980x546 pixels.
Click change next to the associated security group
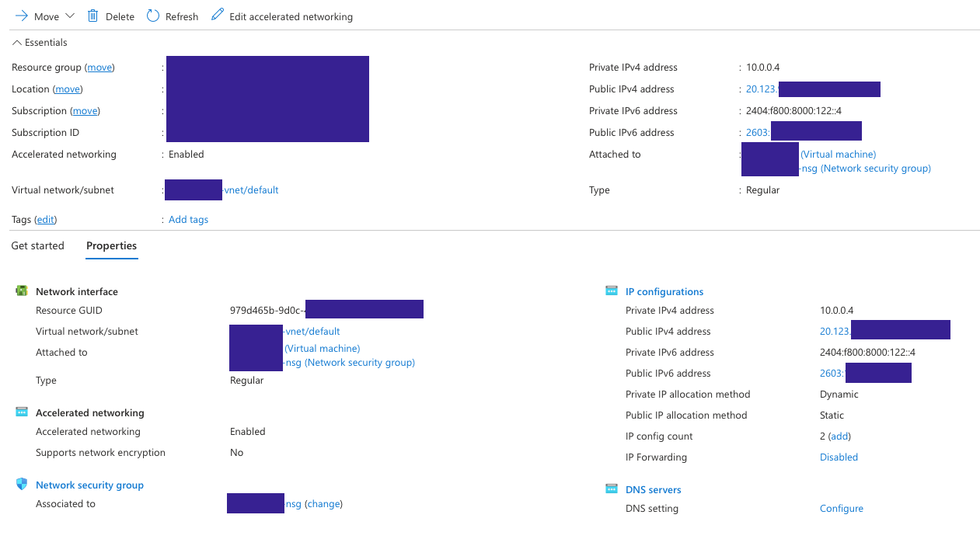(323, 503)
